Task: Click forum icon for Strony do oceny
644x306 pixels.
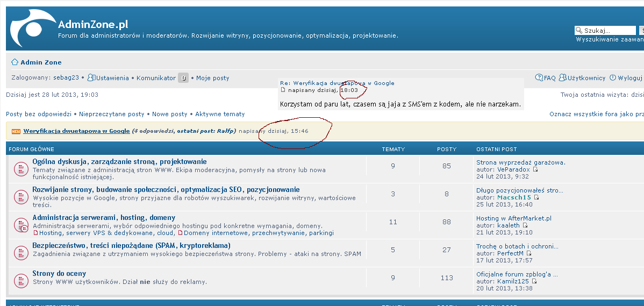Action: (20, 281)
